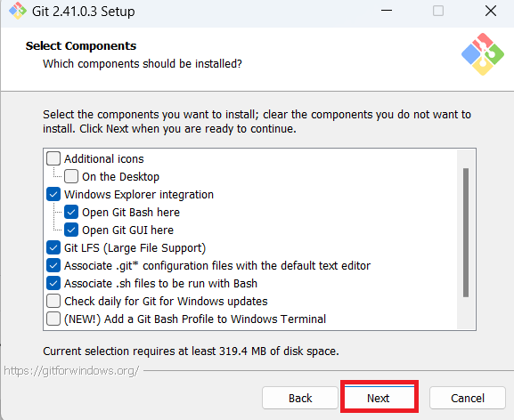
Task: Click the disk space requirement text
Action: coord(191,351)
